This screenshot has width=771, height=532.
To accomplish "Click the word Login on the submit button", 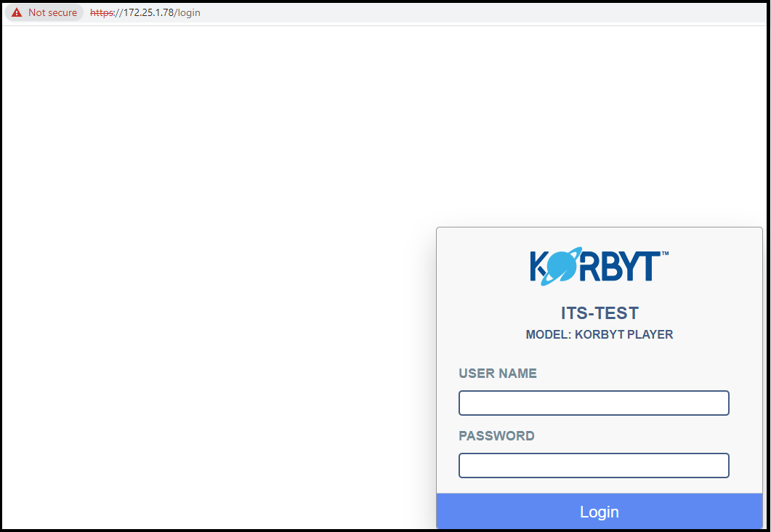I will point(600,512).
